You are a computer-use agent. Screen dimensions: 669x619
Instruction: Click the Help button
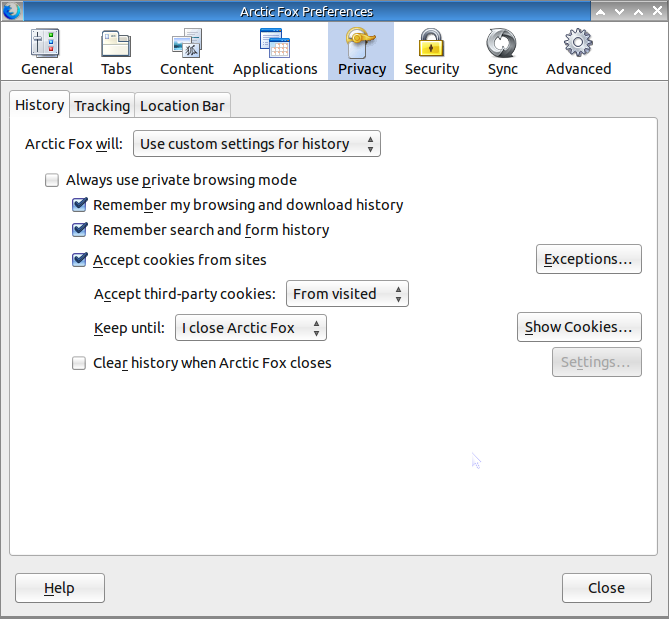click(60, 588)
